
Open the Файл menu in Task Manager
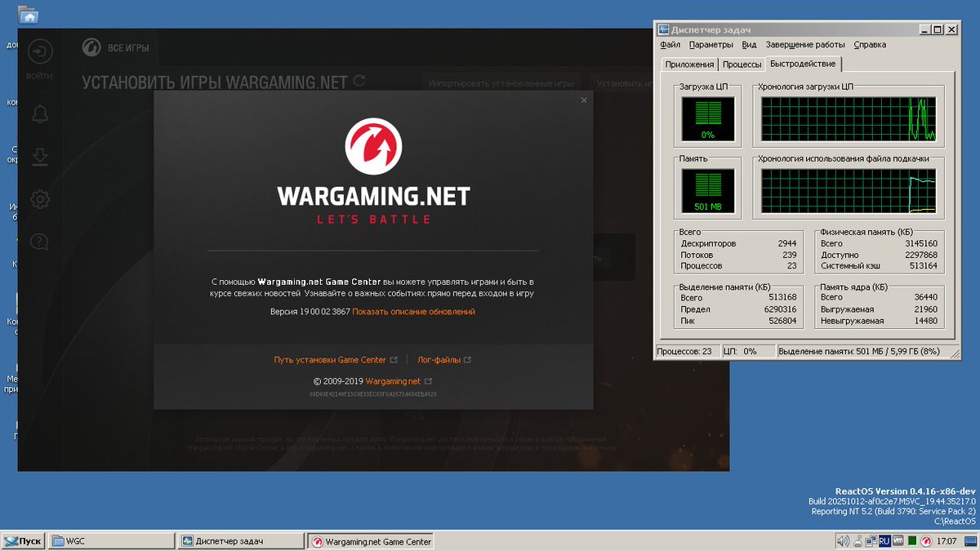pyautogui.click(x=670, y=45)
